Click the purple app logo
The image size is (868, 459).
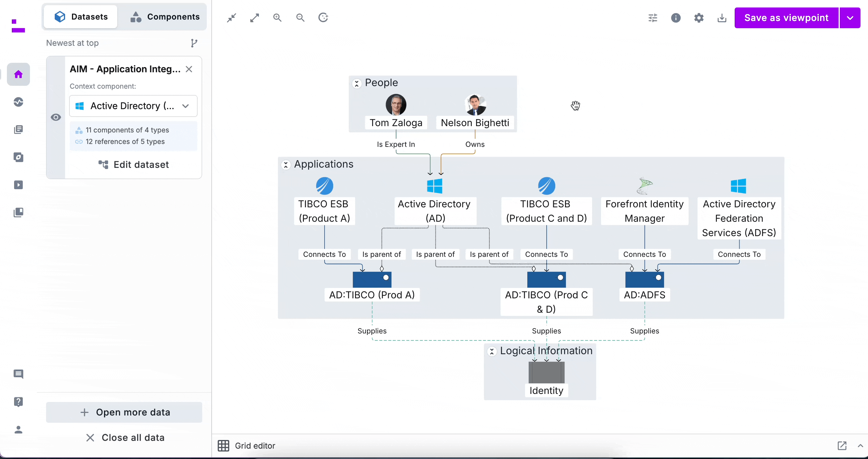point(18,26)
